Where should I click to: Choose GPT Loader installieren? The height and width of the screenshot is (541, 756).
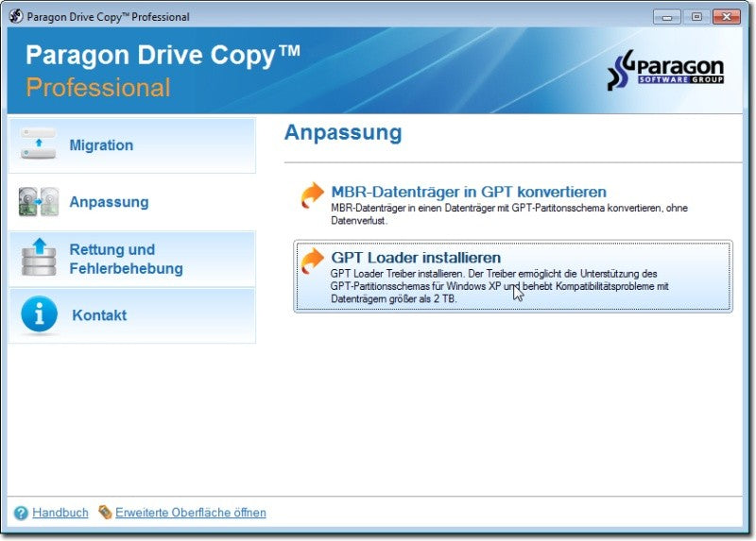513,277
